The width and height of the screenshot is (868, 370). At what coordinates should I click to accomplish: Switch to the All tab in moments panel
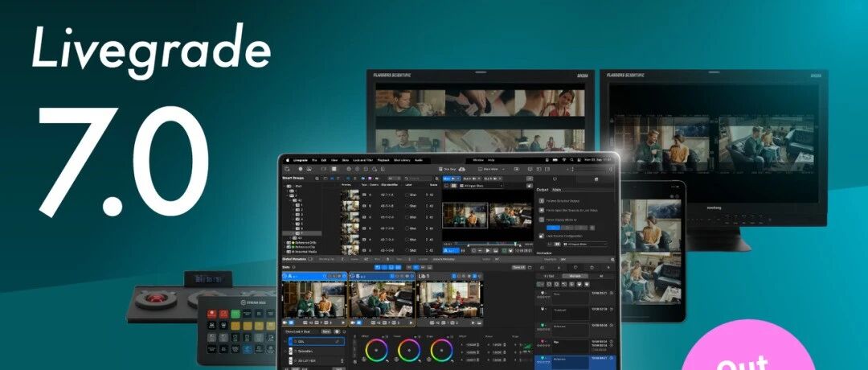click(x=601, y=276)
